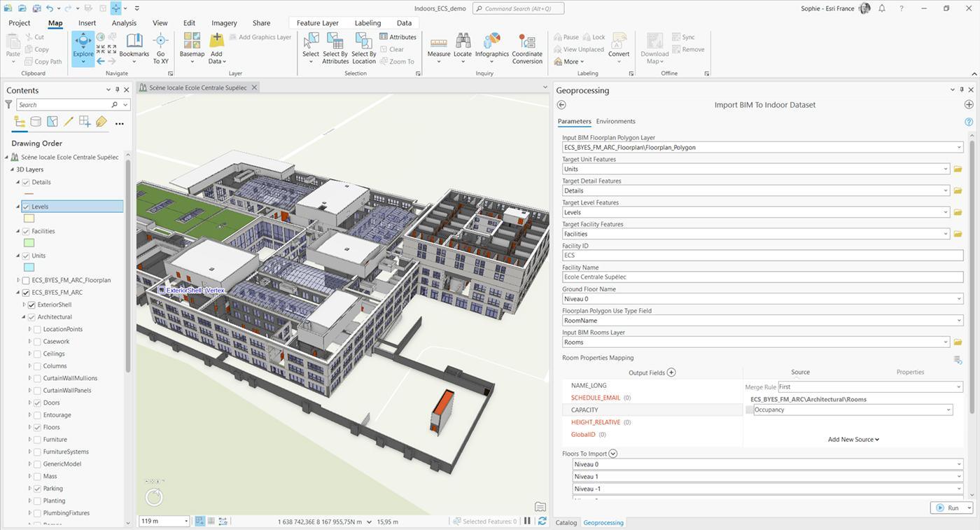Open the Locate pane

point(463,48)
